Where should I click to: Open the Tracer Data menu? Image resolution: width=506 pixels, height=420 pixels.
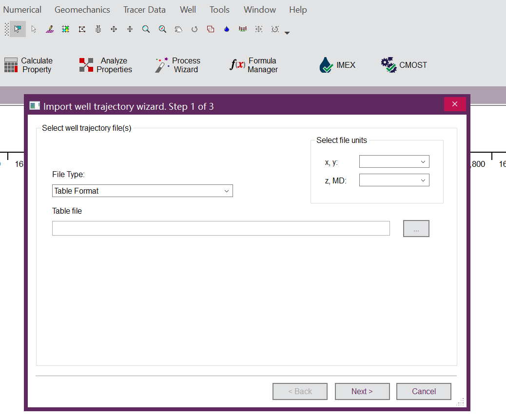point(144,10)
